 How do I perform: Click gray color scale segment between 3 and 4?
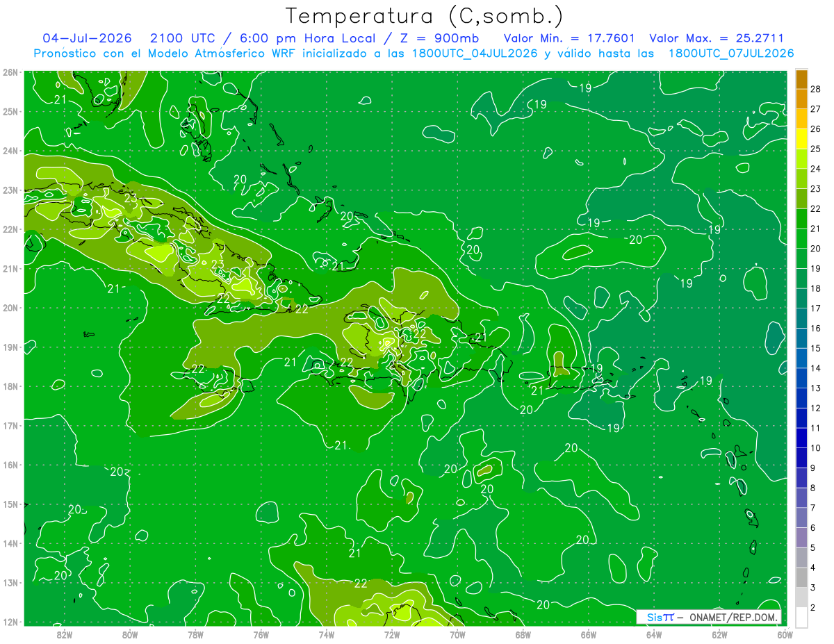click(x=801, y=577)
